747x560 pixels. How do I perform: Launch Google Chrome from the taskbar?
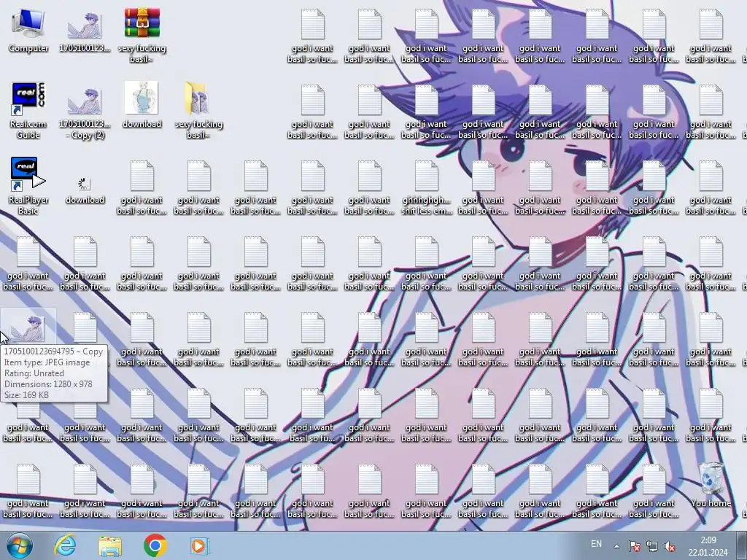pos(155,545)
